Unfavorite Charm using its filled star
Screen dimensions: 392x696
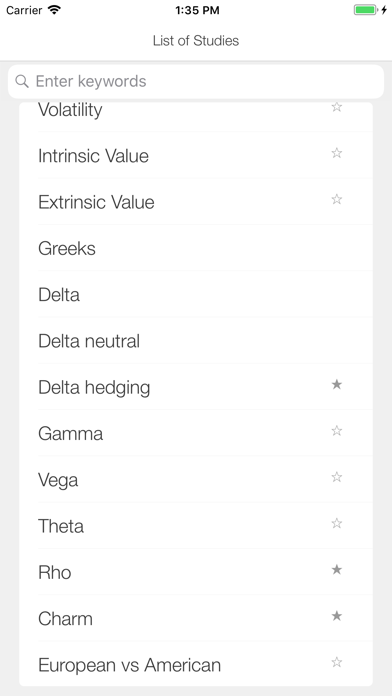[x=337, y=616]
